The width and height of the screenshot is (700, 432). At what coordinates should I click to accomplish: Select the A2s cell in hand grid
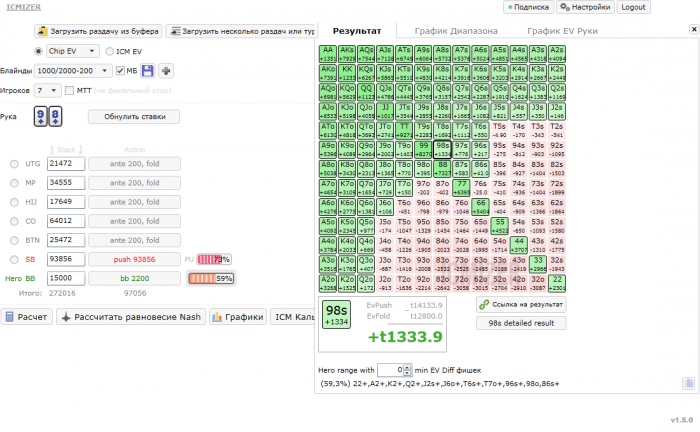[x=557, y=54]
